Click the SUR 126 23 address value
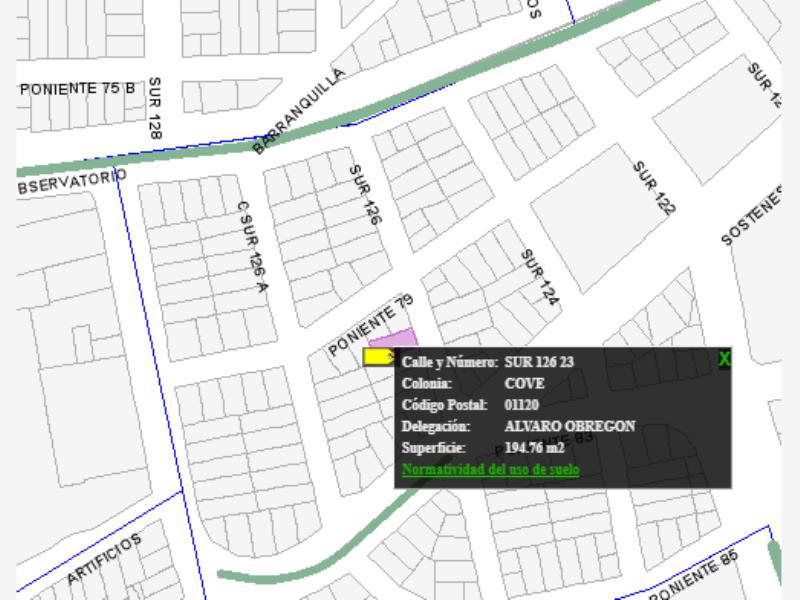 (539, 362)
